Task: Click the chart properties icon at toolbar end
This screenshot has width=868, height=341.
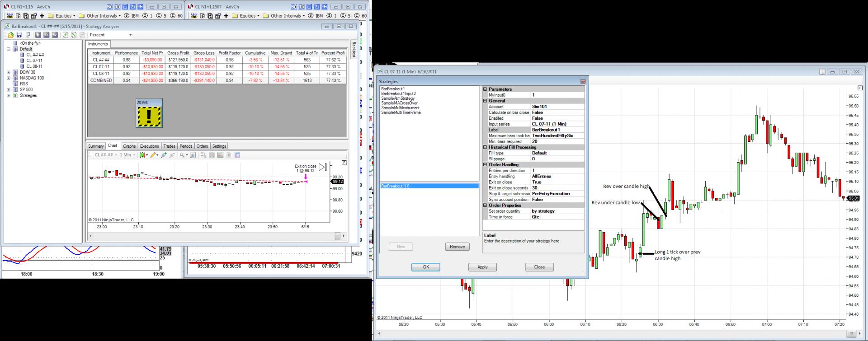Action: click(237, 155)
